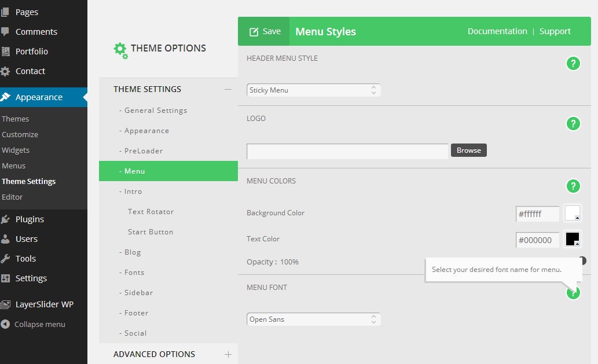Click the help icon for Header Menu Style
The height and width of the screenshot is (364, 598).
coord(573,64)
